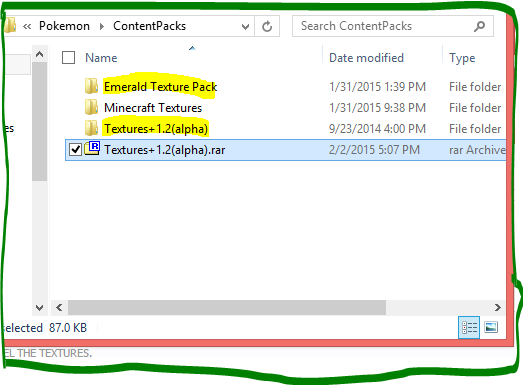Image resolution: width=523 pixels, height=385 pixels.
Task: Click the horizontal scrollbar thumb
Action: pyautogui.click(x=227, y=307)
